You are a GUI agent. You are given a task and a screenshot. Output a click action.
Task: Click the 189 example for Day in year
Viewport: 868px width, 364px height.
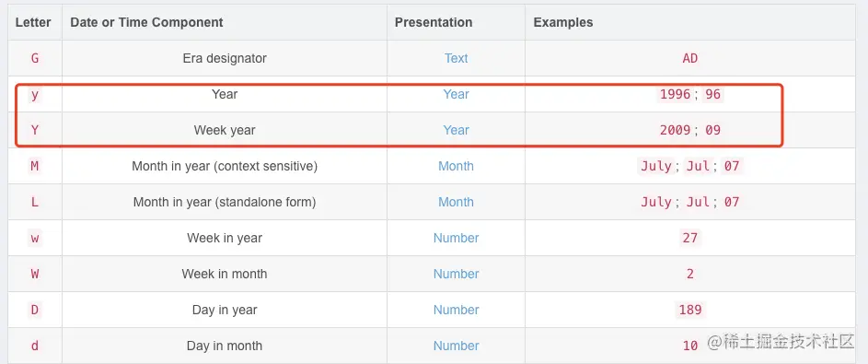(x=689, y=310)
